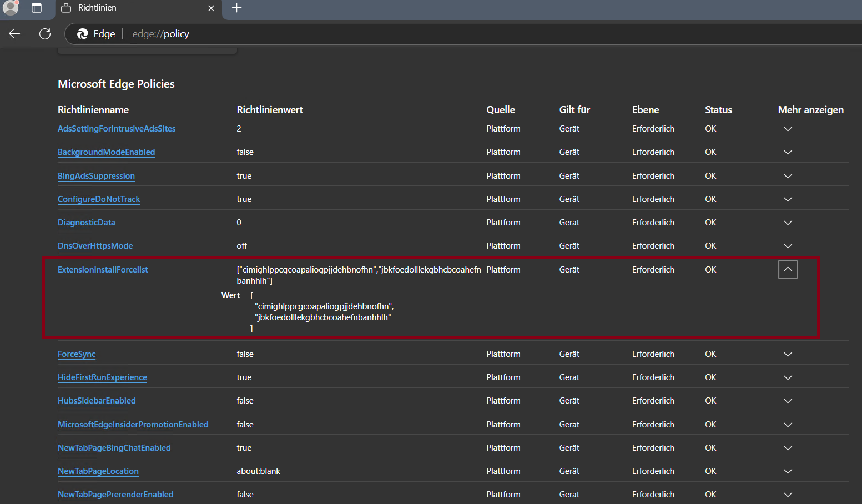Click the edge://policy address field
The image size is (862, 504).
pyautogui.click(x=160, y=34)
